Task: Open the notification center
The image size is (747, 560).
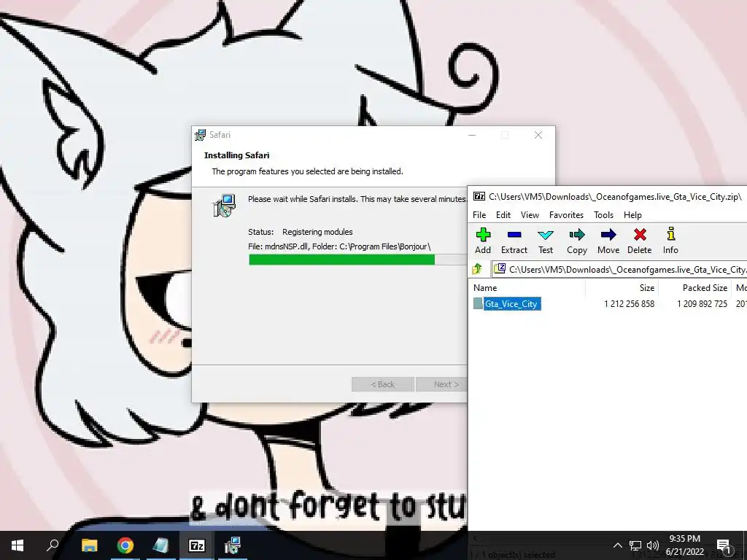Action: [x=724, y=545]
